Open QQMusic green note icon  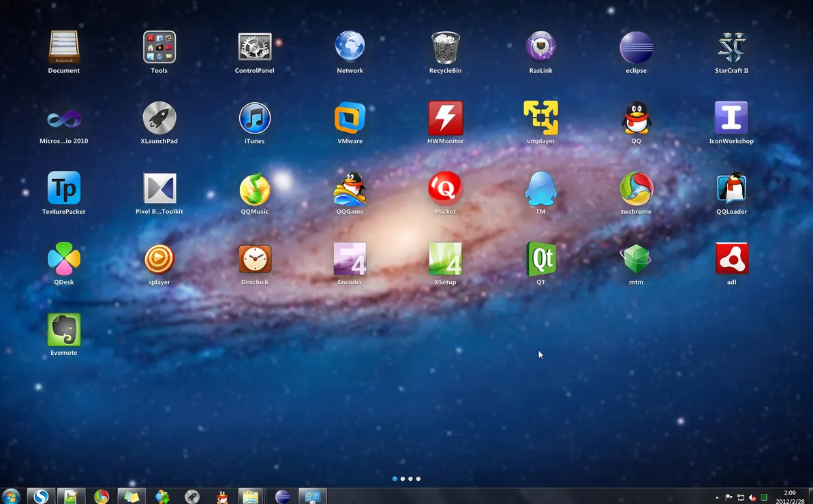point(255,189)
